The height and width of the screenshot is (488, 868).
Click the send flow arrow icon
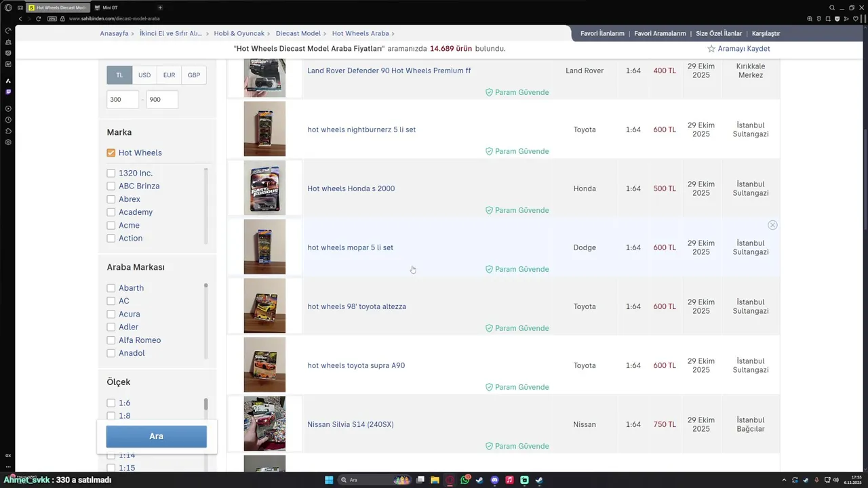847,18
